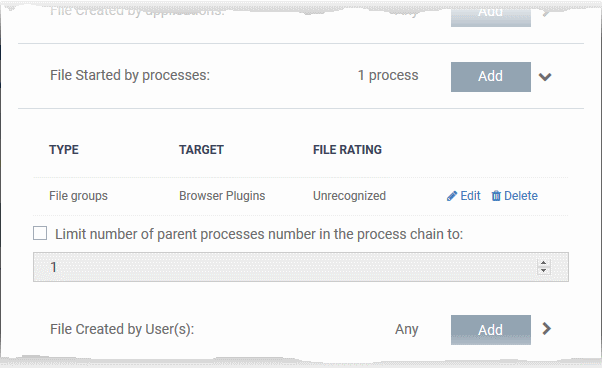Expand the File Created by User(s) section
602x368 pixels.
(x=547, y=328)
